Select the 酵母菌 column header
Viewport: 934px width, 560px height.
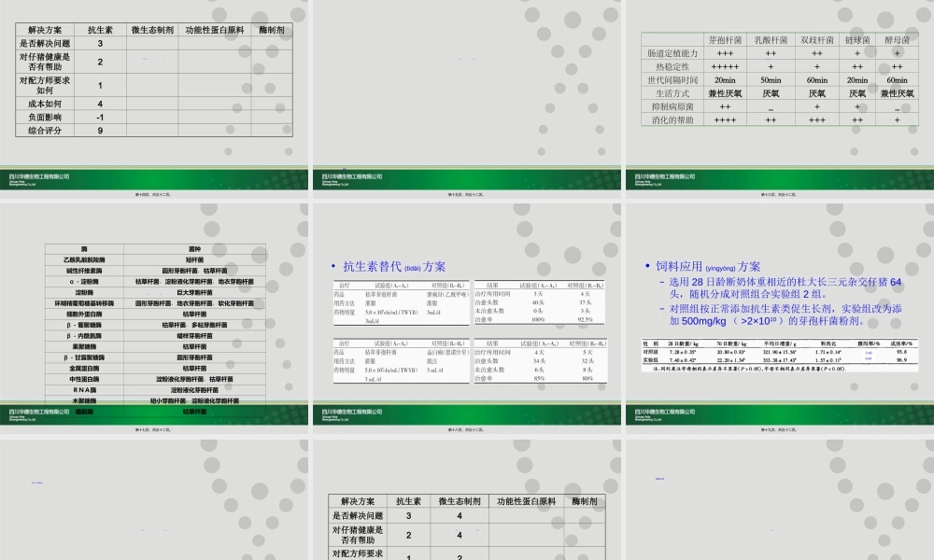(x=897, y=41)
